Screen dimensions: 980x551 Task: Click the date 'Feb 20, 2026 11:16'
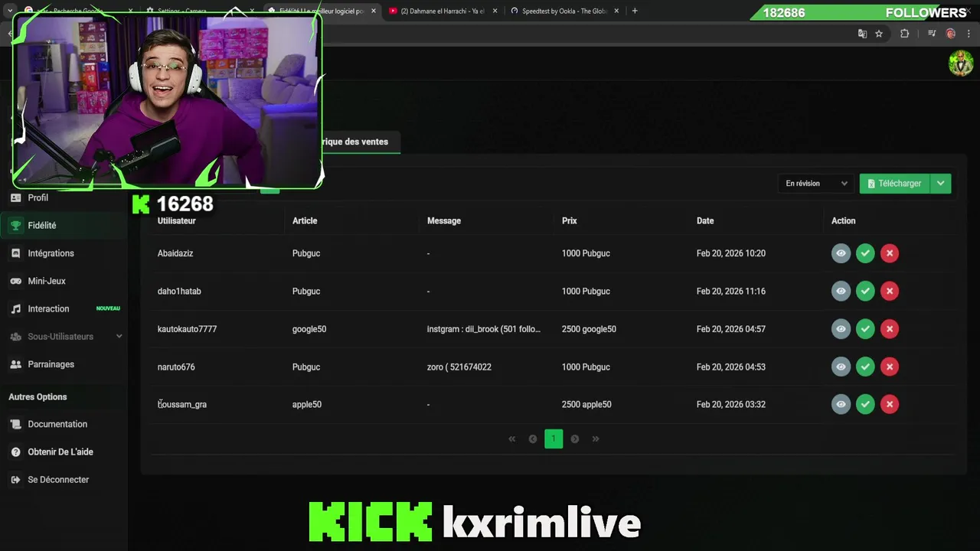(x=731, y=291)
